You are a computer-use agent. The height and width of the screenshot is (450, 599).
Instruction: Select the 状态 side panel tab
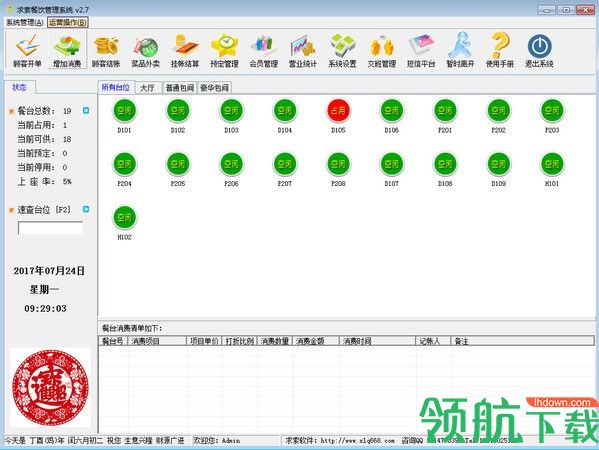point(19,87)
